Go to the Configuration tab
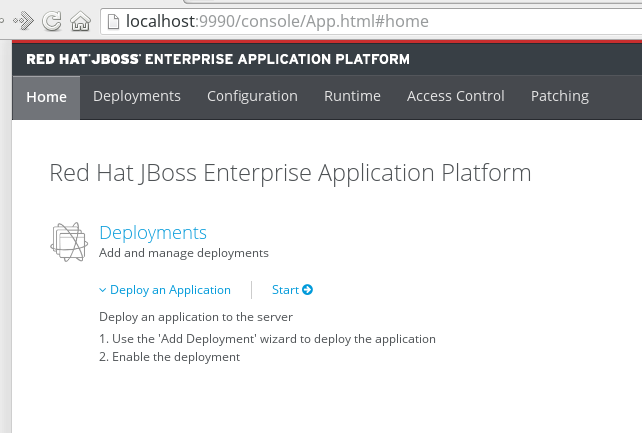 (252, 97)
